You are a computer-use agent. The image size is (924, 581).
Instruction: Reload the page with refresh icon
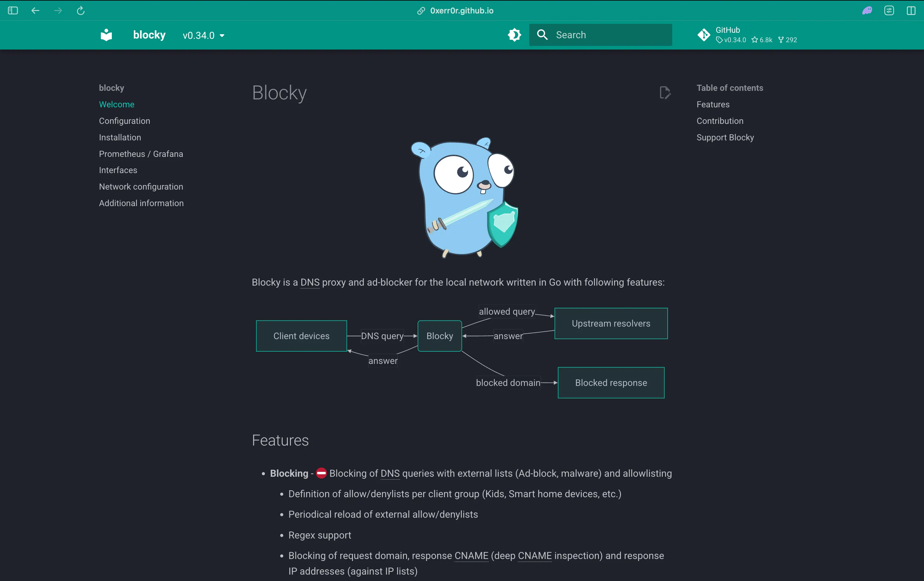81,10
